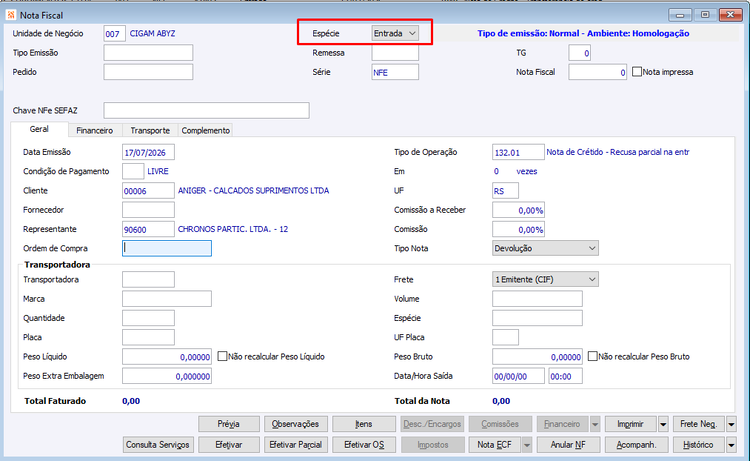Click the Quantidade input field
Screen dimensions: 750x461
point(148,318)
